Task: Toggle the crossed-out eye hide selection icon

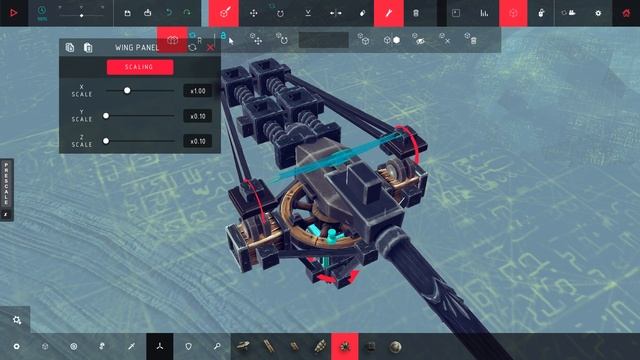Action: pyautogui.click(x=418, y=39)
